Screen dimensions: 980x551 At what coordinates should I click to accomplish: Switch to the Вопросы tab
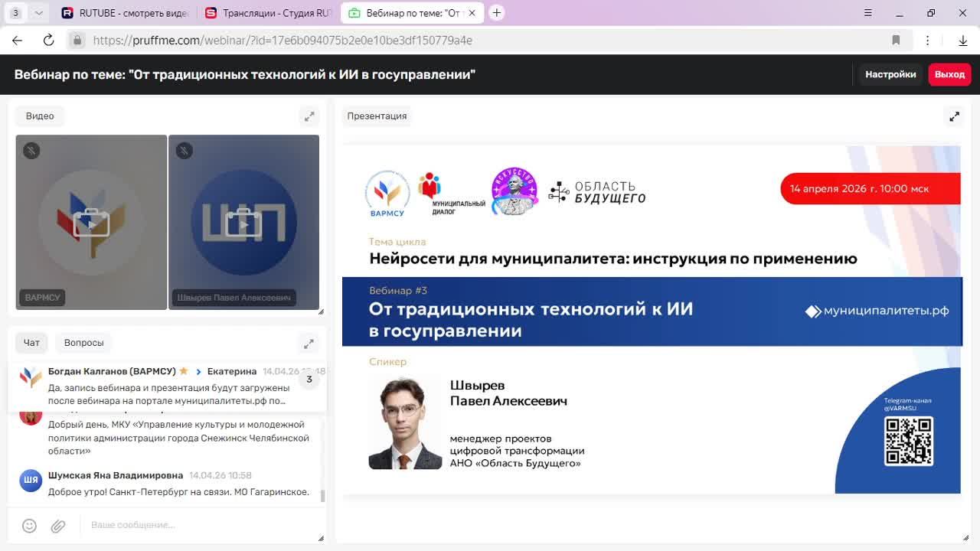point(83,343)
